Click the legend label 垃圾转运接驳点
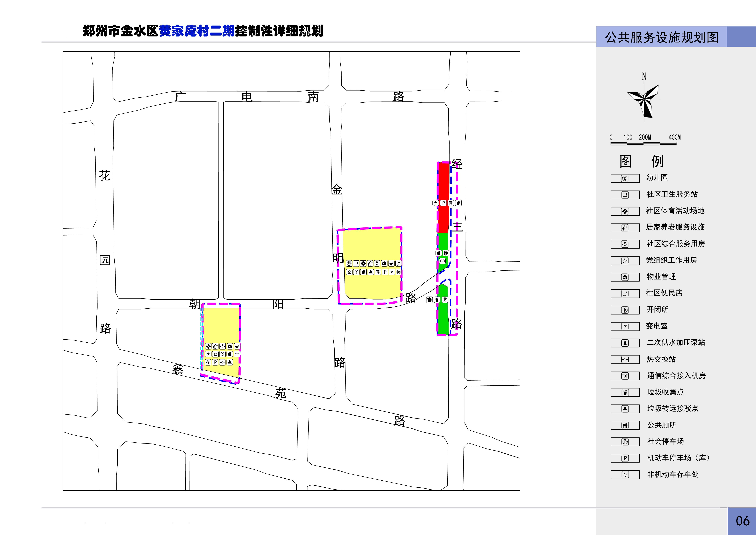Image resolution: width=756 pixels, height=535 pixels. [x=673, y=408]
